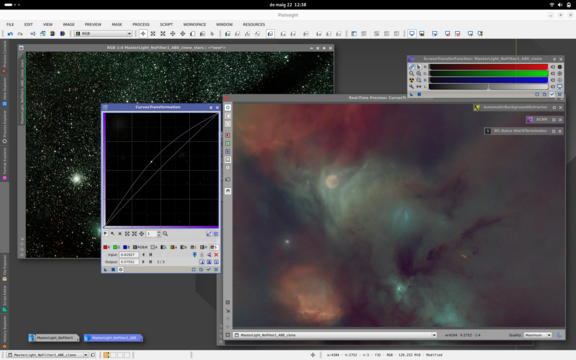This screenshot has height=360, width=576.
Task: Select the Saturation channel in CurvesTransformation
Action: coord(214,247)
